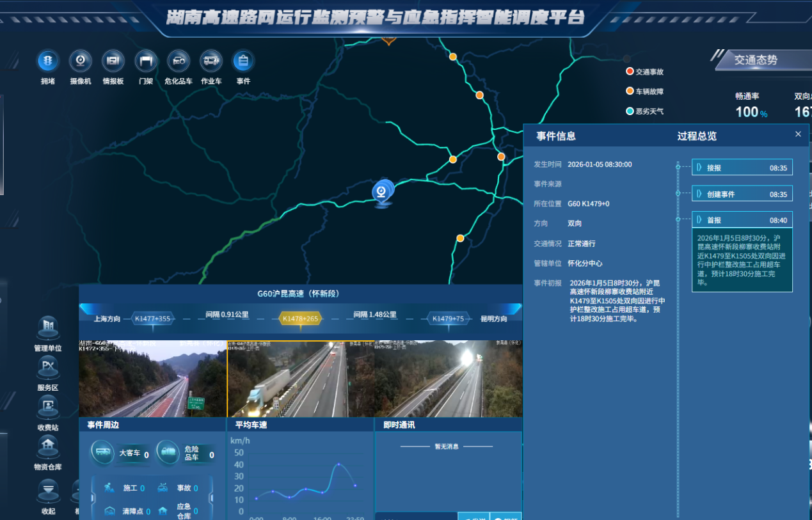Image resolution: width=812 pixels, height=520 pixels.
Task: Open the middle camera feed with truck
Action: pos(300,379)
